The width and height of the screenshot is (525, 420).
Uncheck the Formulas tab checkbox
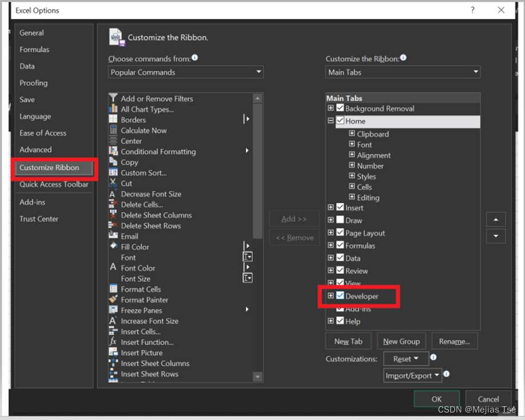pyautogui.click(x=340, y=245)
